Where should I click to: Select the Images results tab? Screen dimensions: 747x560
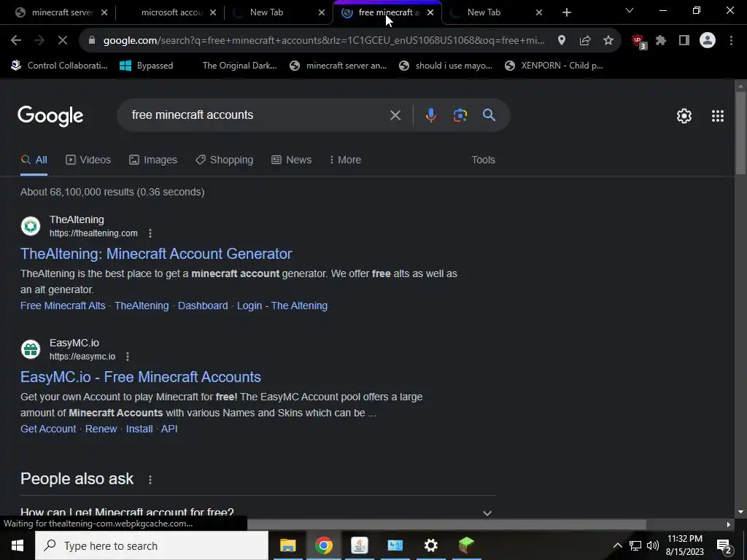(153, 160)
